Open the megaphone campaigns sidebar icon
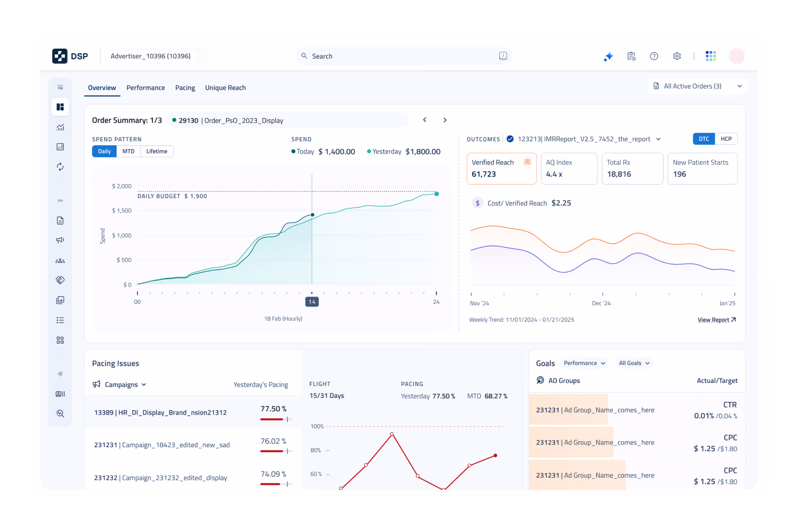This screenshot has width=798, height=532. click(60, 240)
